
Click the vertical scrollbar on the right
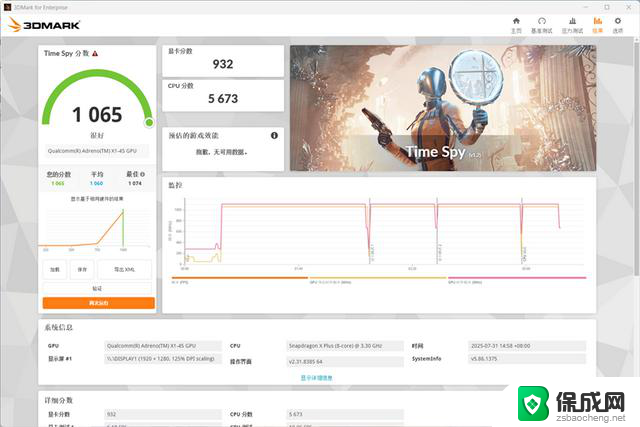(637, 157)
